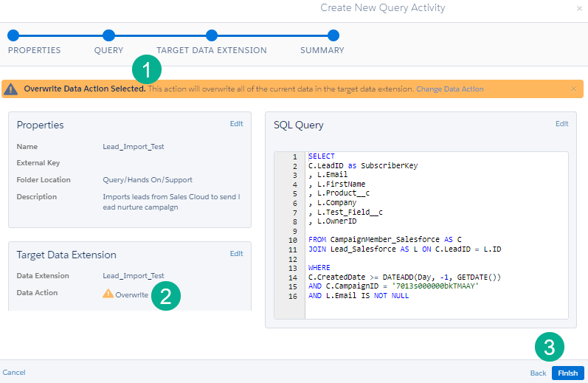588x383 pixels.
Task: Edit the Target Data Extension section
Action: [x=236, y=254]
